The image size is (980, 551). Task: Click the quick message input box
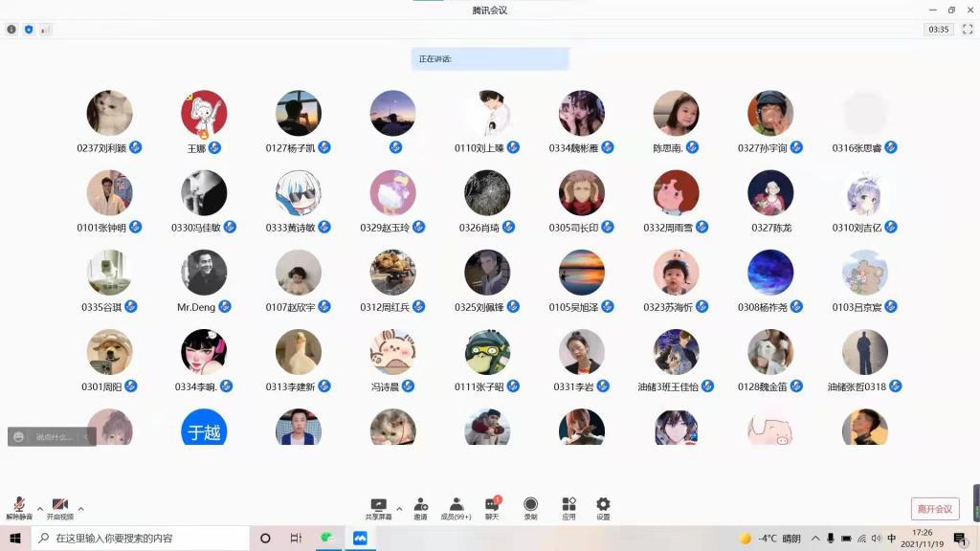(x=53, y=437)
